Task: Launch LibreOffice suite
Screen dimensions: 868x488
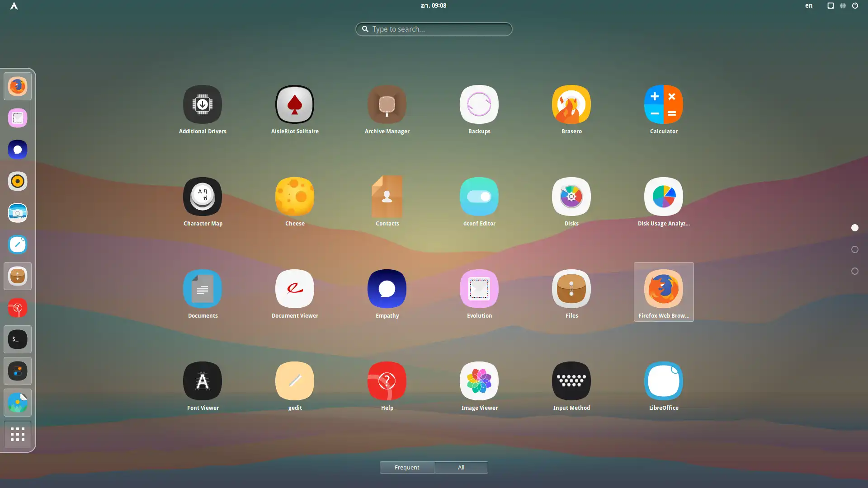Action: pos(663,380)
